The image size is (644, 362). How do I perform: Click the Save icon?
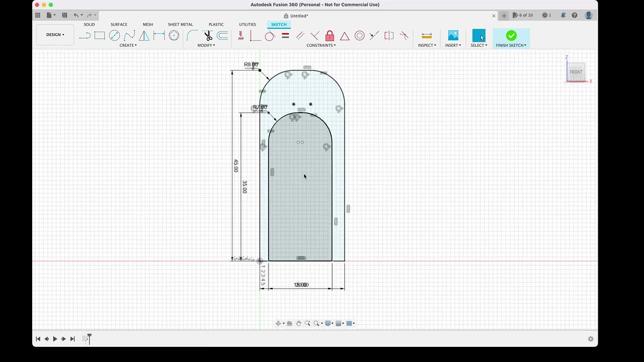click(64, 16)
